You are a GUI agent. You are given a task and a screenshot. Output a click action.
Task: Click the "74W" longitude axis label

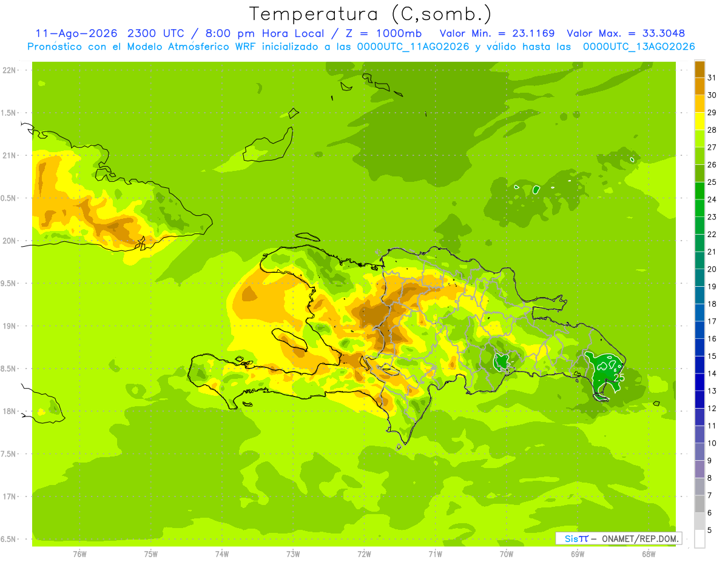coord(222,554)
